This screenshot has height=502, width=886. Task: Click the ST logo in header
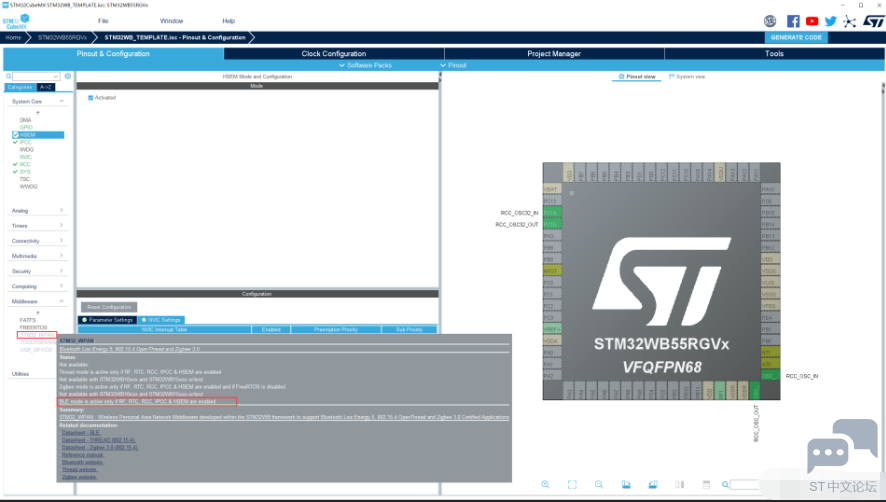pyautogui.click(x=873, y=21)
